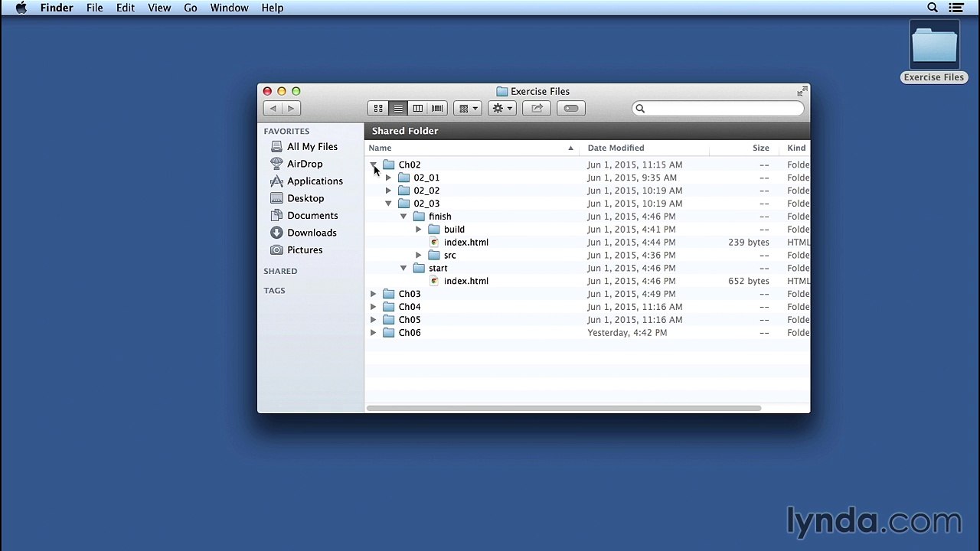The height and width of the screenshot is (551, 980).
Task: Click the Share toolbar button
Action: (537, 109)
